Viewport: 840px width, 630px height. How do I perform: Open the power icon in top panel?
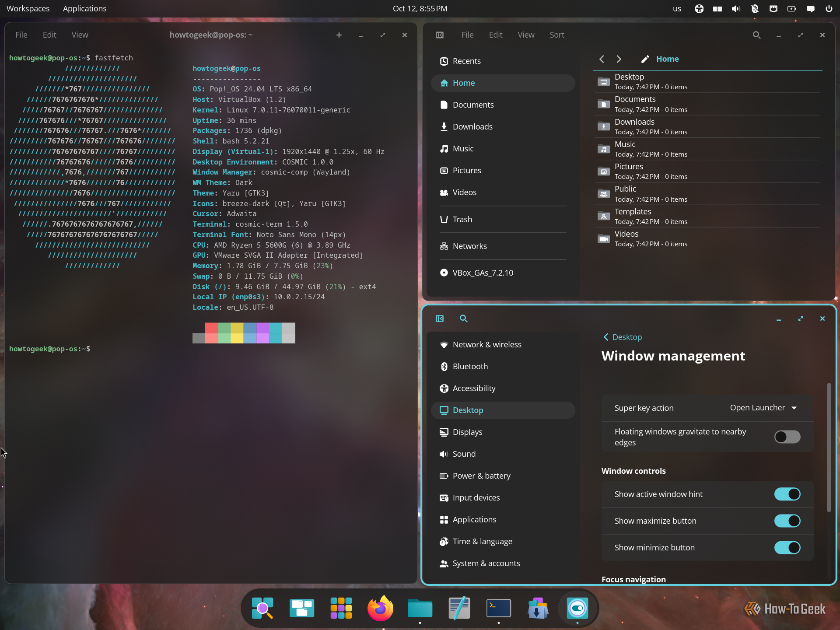point(829,9)
